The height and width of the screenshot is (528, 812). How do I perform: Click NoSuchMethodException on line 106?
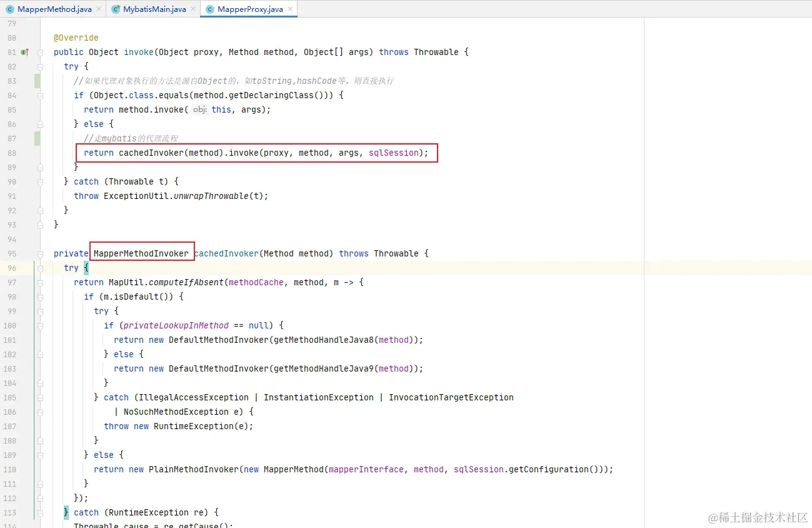(x=176, y=412)
